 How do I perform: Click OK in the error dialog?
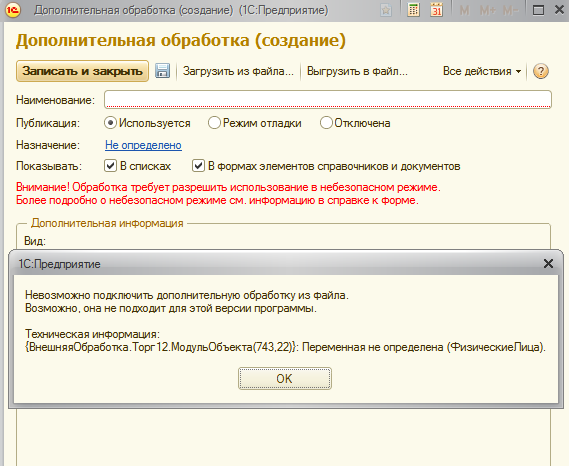pyautogui.click(x=284, y=379)
